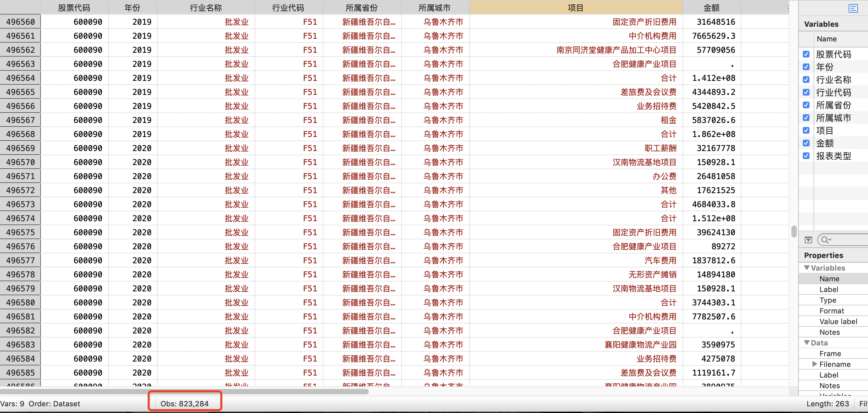Collapse the Variables section in Properties
Viewport: 868px width, 413px height.
[807, 268]
